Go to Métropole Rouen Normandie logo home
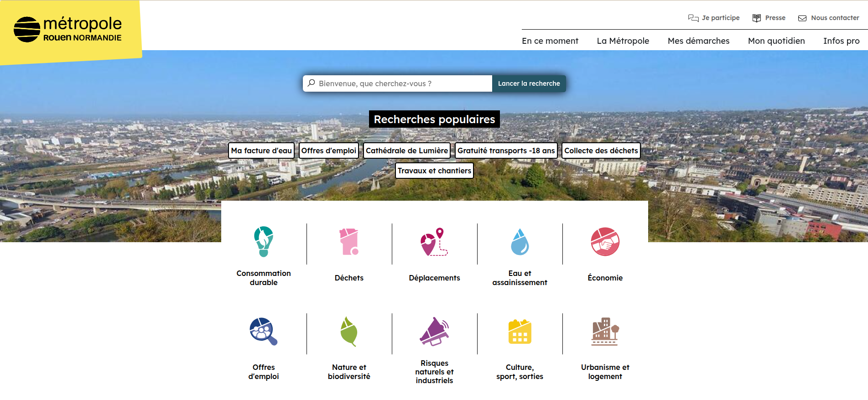 pyautogui.click(x=68, y=30)
